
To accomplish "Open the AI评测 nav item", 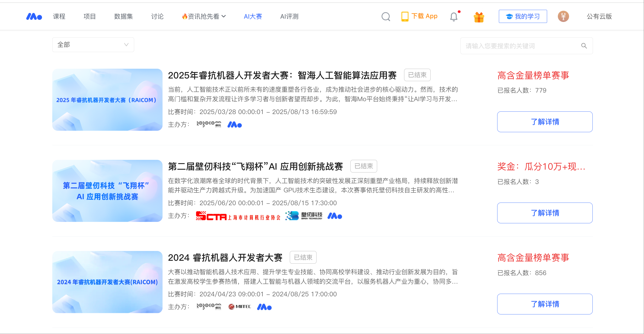I will pos(289,16).
